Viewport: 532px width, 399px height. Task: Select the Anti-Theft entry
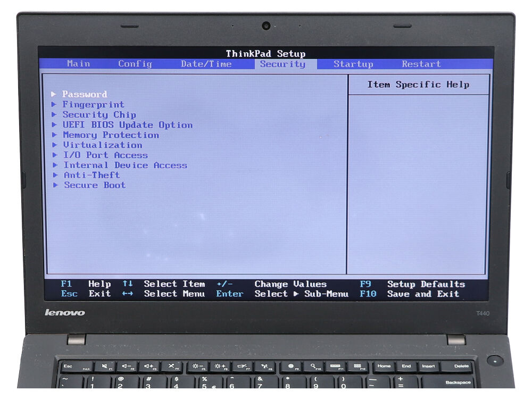click(x=92, y=175)
